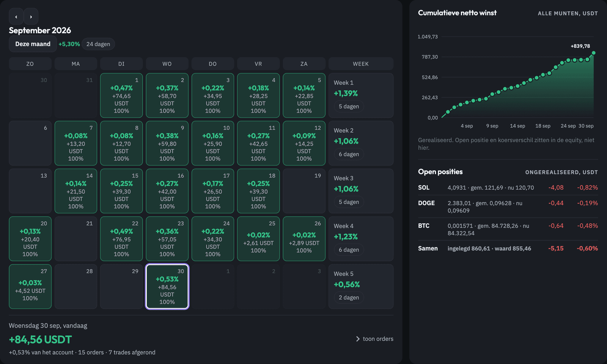
Task: Click the WEEK column header
Action: click(x=361, y=64)
